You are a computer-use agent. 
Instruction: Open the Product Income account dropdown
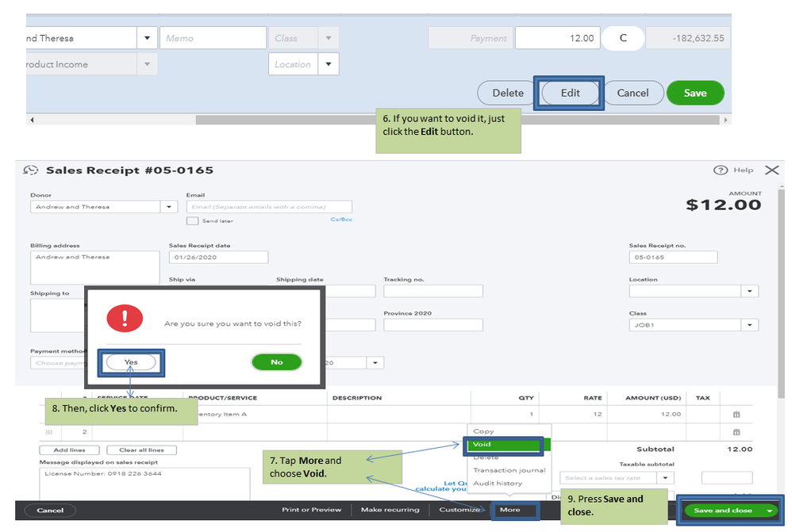(x=147, y=64)
